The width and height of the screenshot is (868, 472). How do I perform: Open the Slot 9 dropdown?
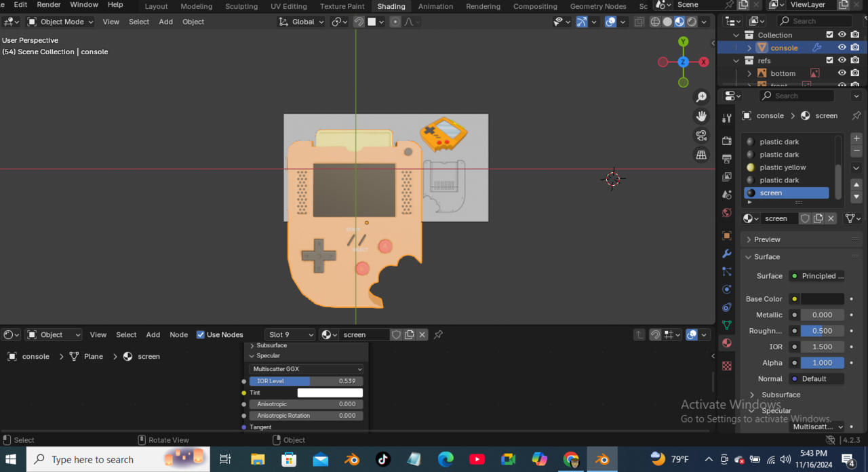tap(290, 334)
